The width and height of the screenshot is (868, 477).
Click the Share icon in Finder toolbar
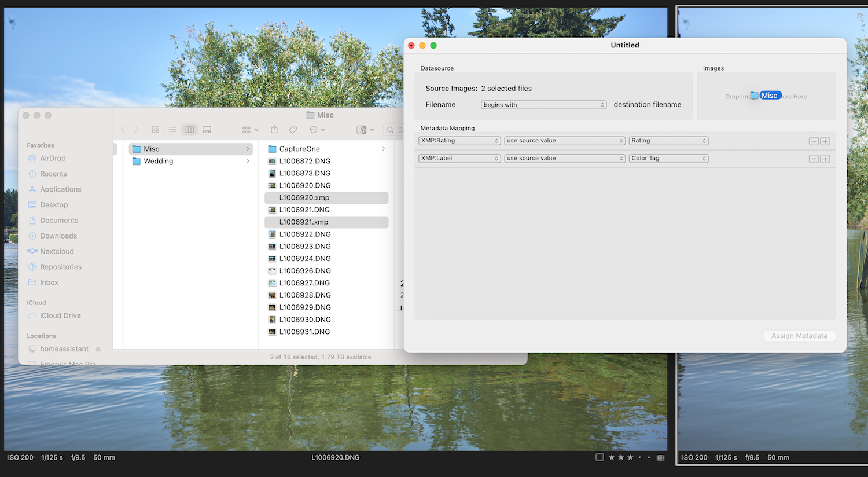coord(274,130)
